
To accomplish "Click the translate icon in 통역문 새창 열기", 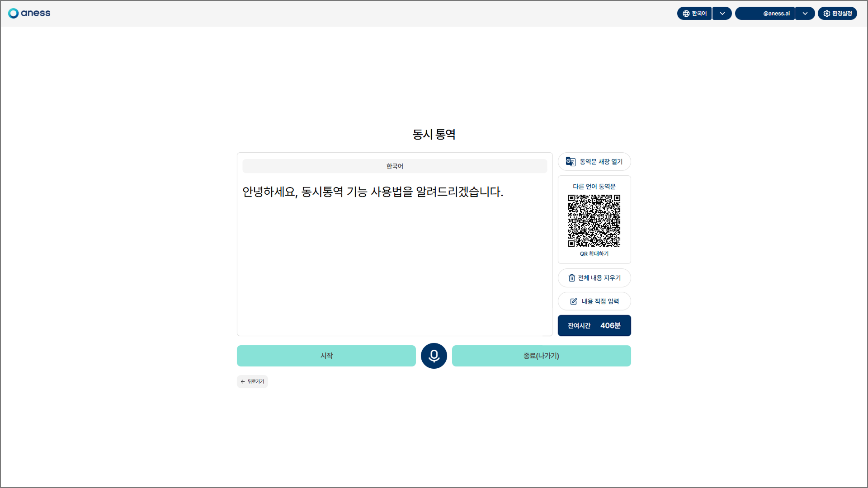I will click(571, 161).
